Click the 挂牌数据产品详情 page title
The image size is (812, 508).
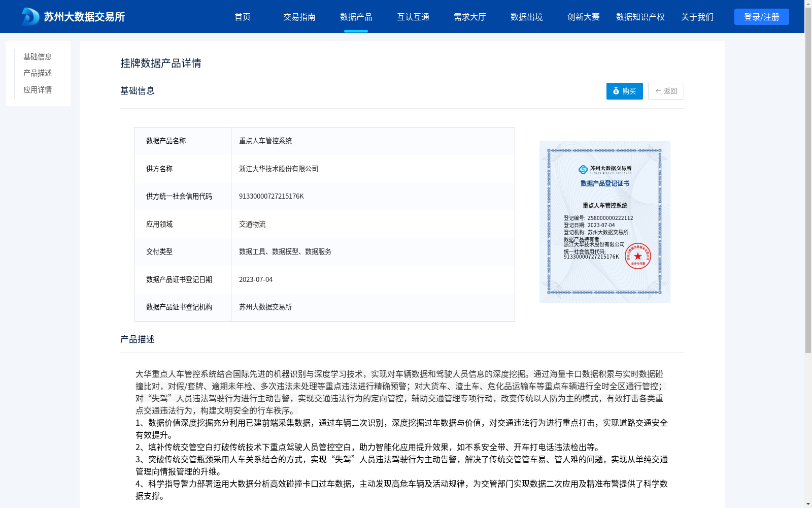click(161, 63)
